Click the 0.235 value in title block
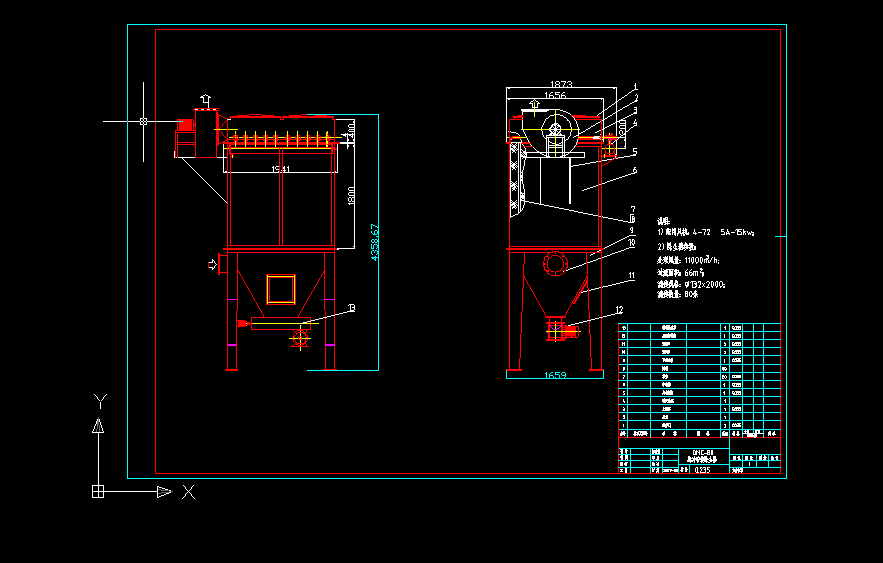Screen dimensions: 883x563 [702, 470]
